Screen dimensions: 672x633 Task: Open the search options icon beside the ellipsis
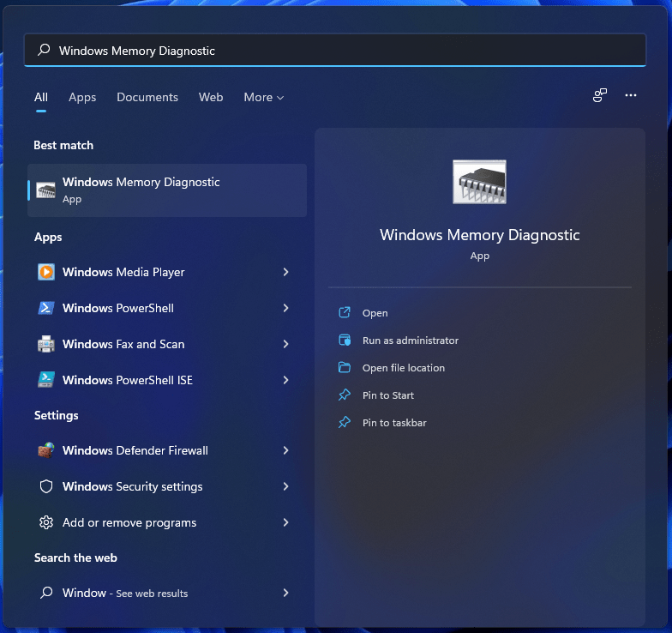600,96
